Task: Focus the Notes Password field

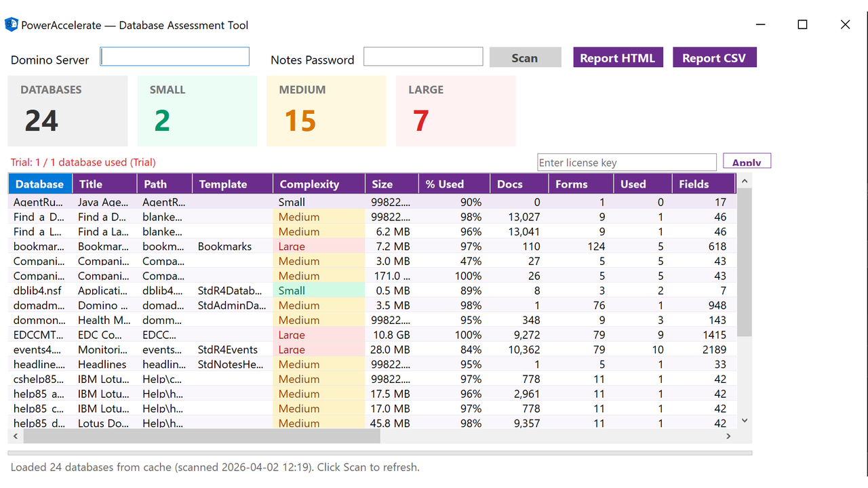Action: point(423,56)
